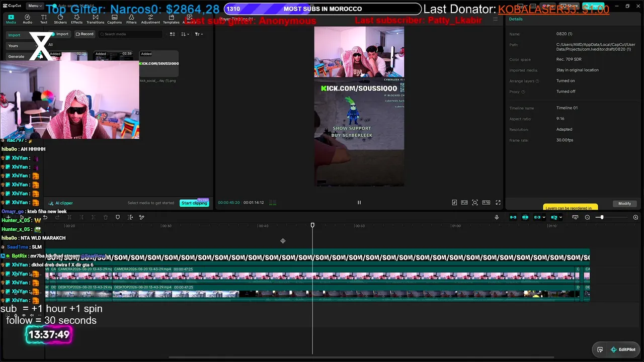Click the Split clip tool
This screenshot has height=362, width=644.
click(x=69, y=217)
